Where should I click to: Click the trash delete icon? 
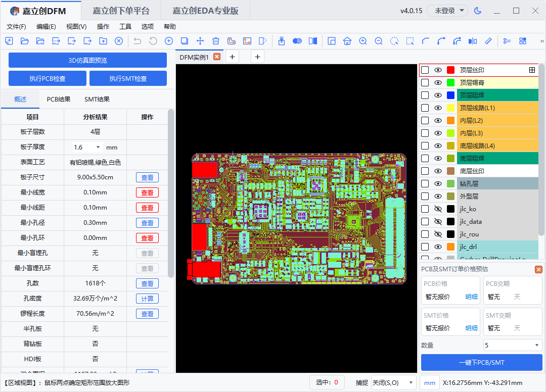(x=216, y=41)
